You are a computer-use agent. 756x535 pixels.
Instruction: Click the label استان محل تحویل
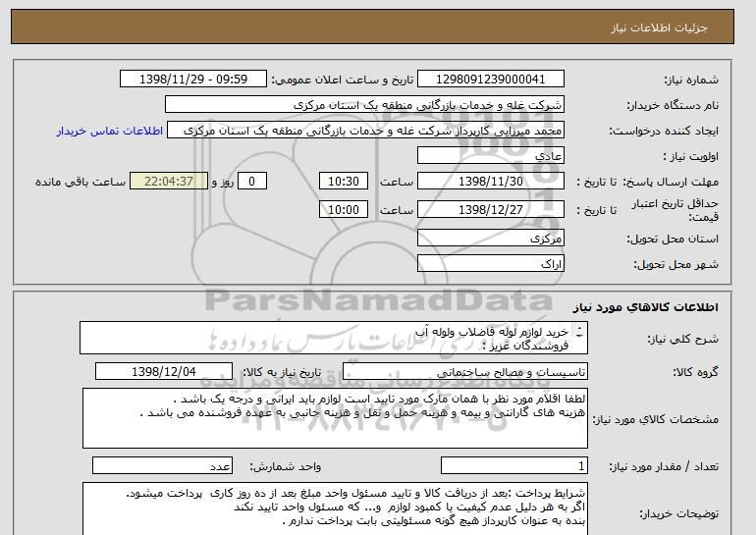click(x=673, y=239)
